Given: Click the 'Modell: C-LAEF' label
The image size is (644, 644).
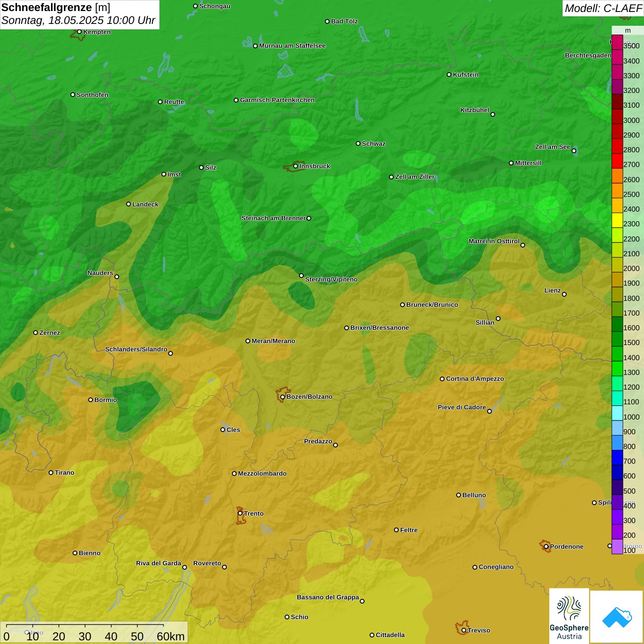Looking at the screenshot, I should (603, 8).
